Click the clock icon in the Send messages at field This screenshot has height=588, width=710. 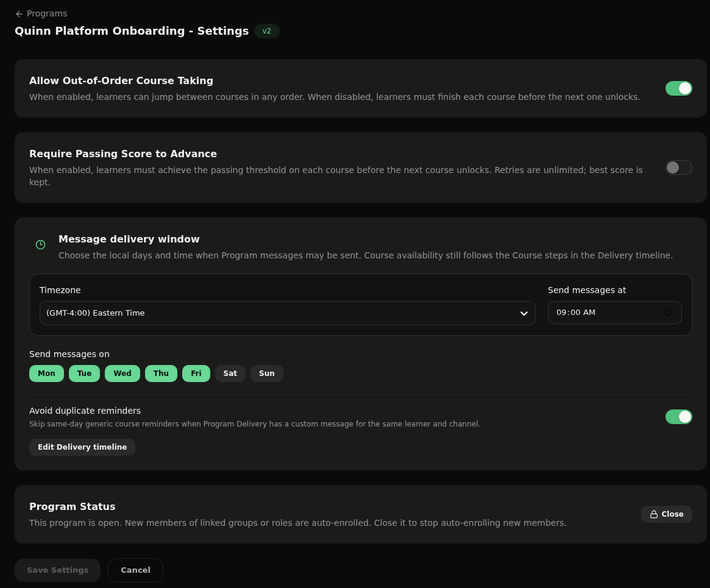pyautogui.click(x=668, y=313)
